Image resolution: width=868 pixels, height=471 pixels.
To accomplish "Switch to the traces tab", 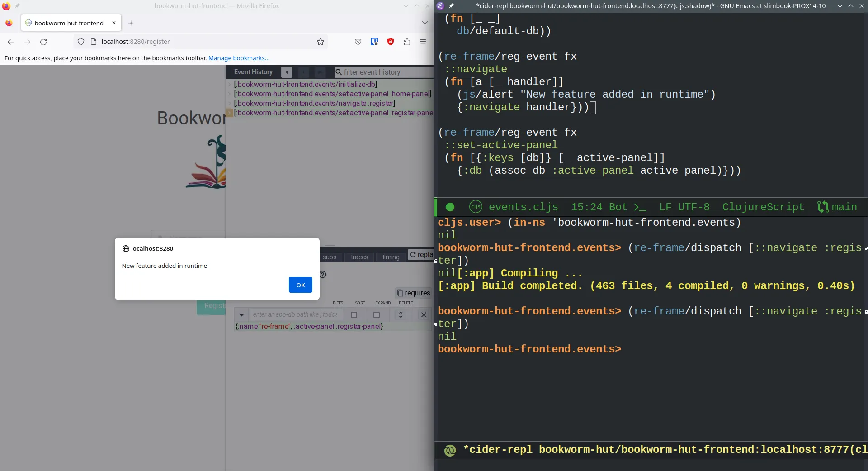I will 359,257.
